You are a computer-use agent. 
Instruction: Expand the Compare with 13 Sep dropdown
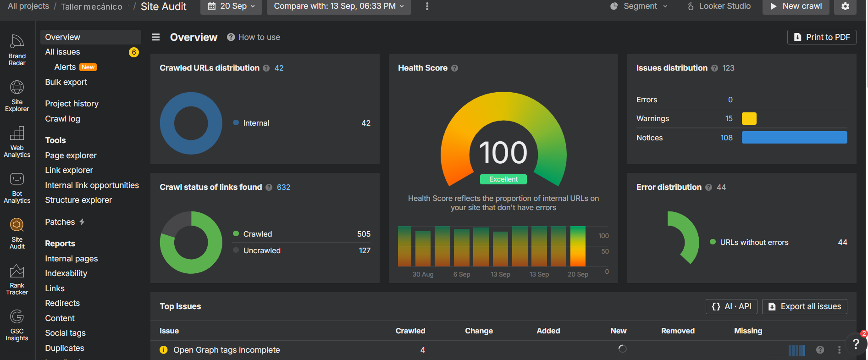coord(339,6)
